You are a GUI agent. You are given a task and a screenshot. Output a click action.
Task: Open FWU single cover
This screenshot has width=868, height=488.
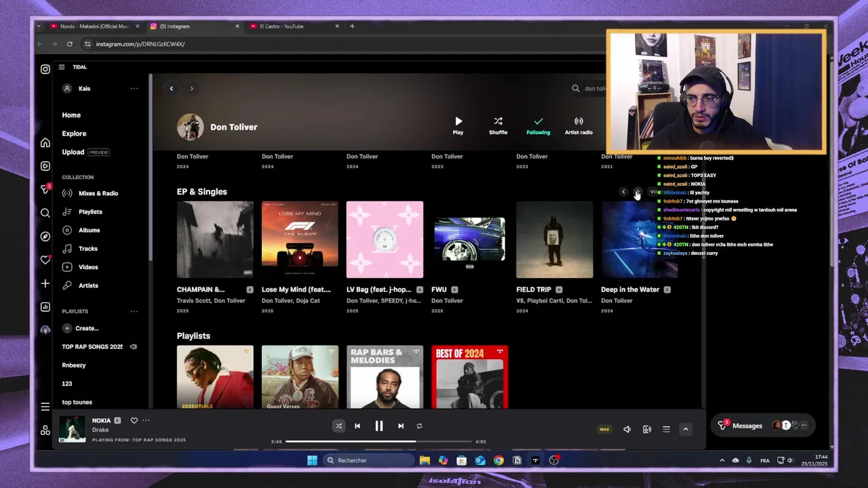pos(469,239)
